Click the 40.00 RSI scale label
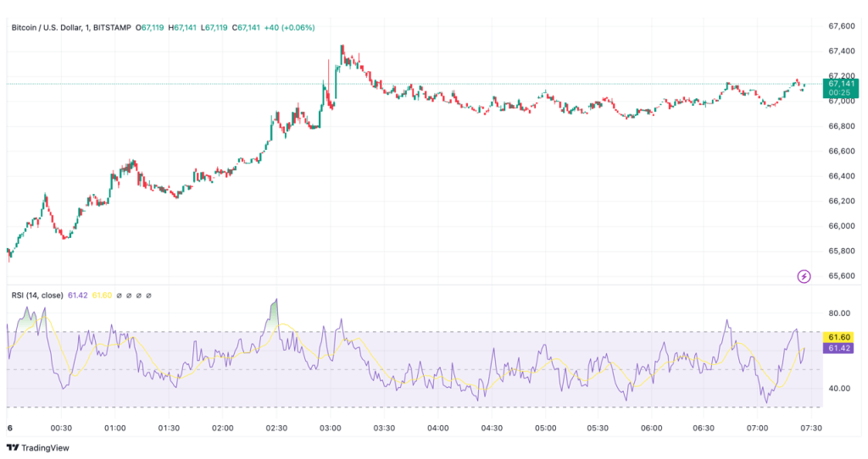This screenshot has height=459, width=868. click(x=839, y=388)
